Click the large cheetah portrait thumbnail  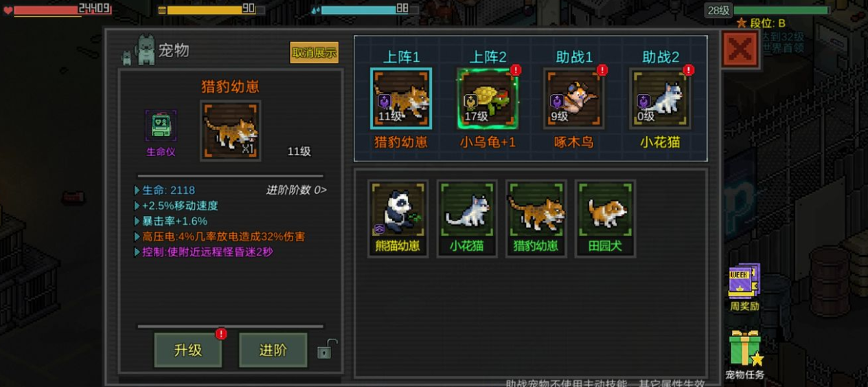230,131
